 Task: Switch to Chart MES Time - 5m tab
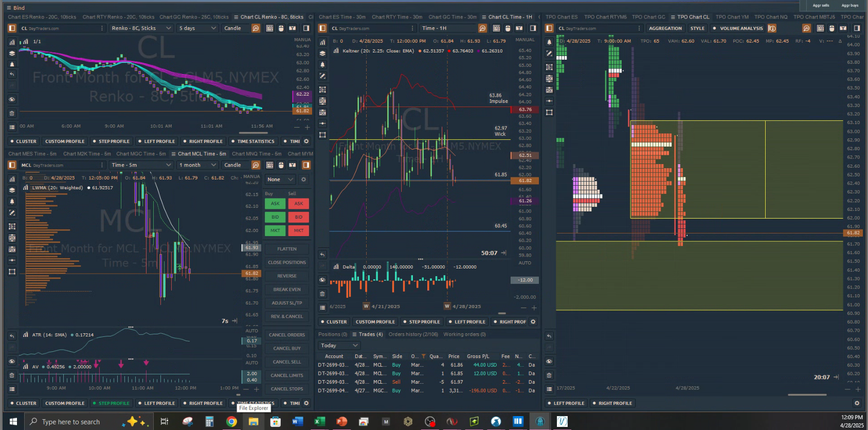[x=32, y=154]
